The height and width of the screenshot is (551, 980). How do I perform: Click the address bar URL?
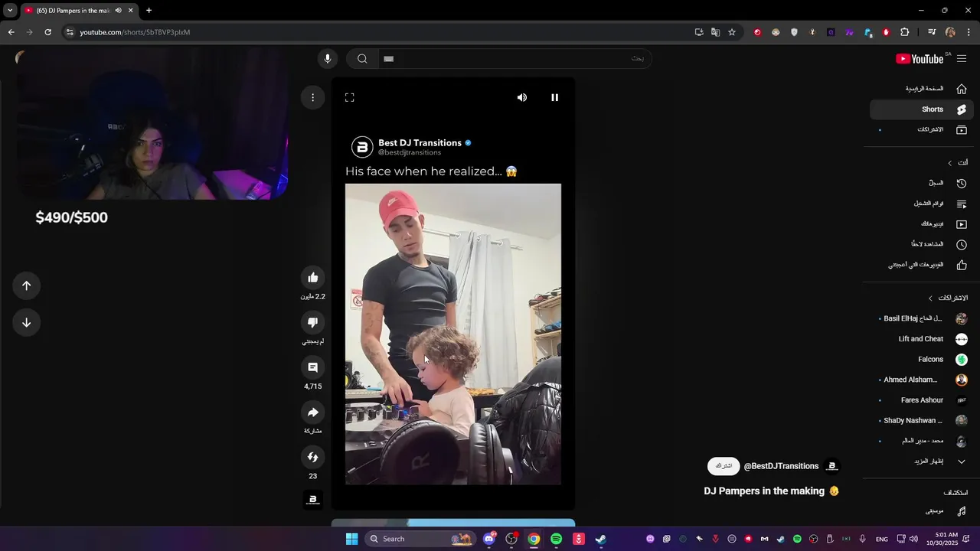[135, 32]
